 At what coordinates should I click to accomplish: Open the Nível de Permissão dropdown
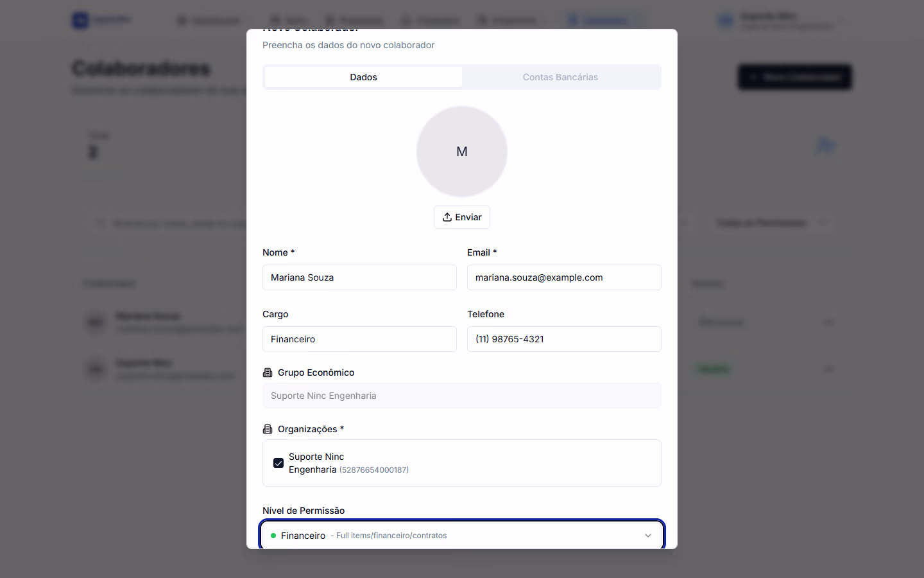pos(462,536)
